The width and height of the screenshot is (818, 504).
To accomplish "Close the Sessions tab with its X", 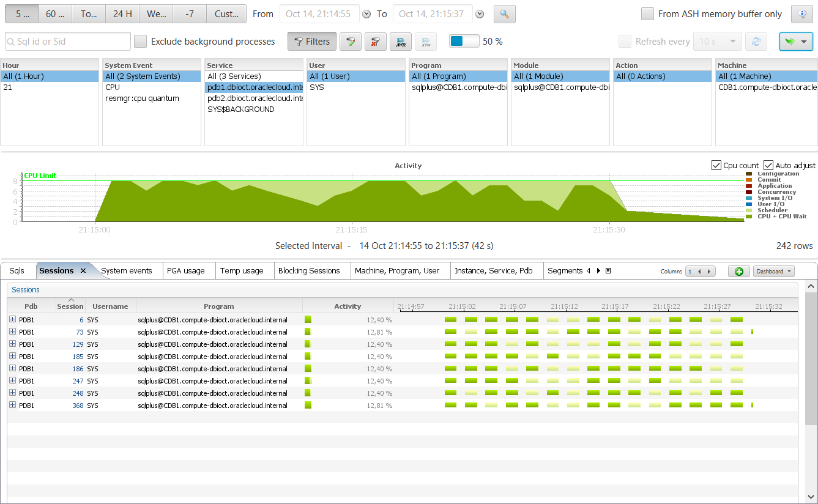I will click(83, 271).
